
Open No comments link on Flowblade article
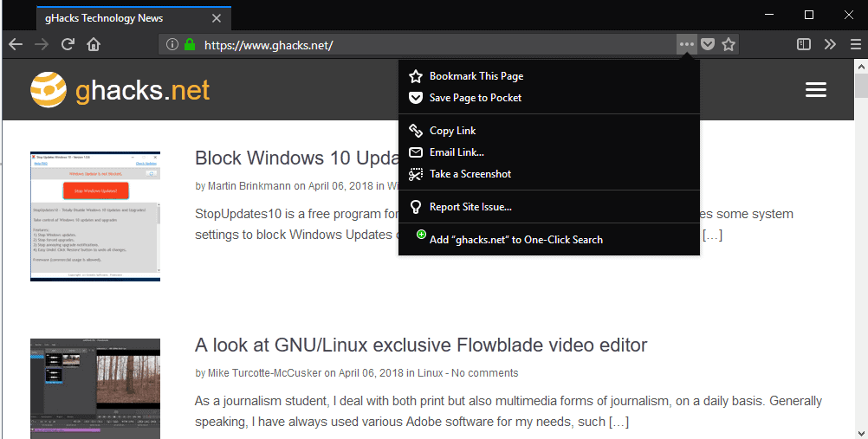[485, 373]
